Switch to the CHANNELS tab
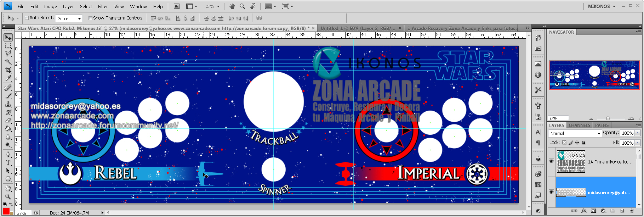This screenshot has width=644, height=217. (x=579, y=125)
